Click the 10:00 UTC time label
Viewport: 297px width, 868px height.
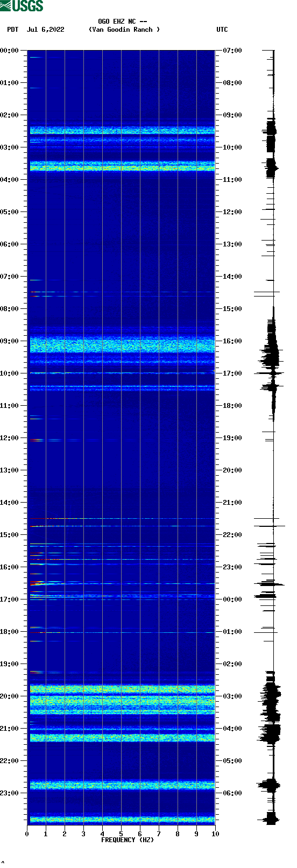click(x=232, y=147)
